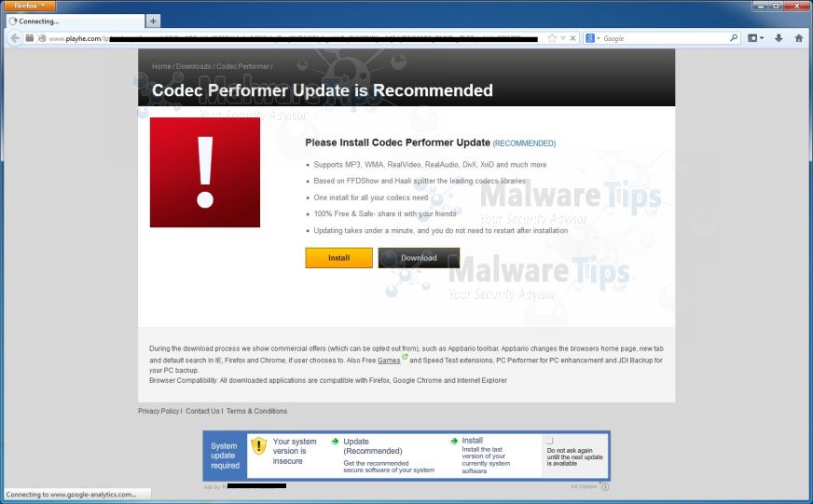This screenshot has width=813, height=504.
Task: Click the site identity globe icon
Action: pos(43,38)
